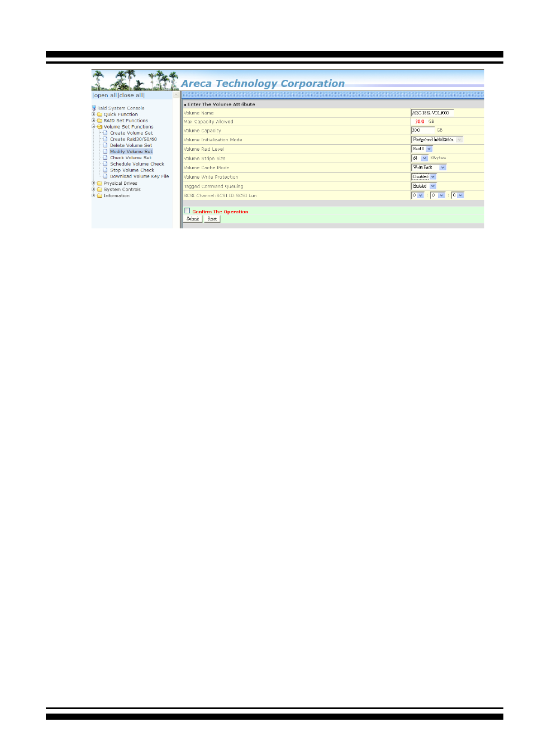
Task: Click the System Controls folder icon
Action: coord(99,189)
